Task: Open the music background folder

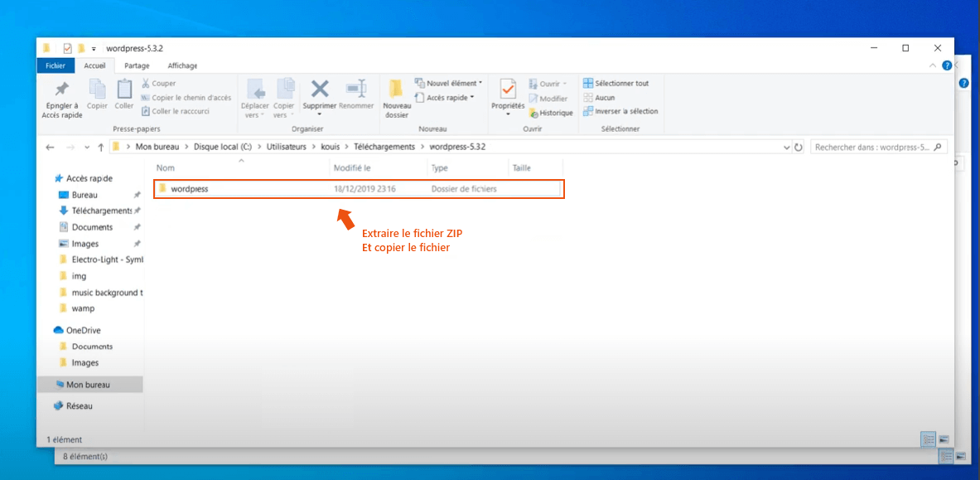Action: click(100, 293)
